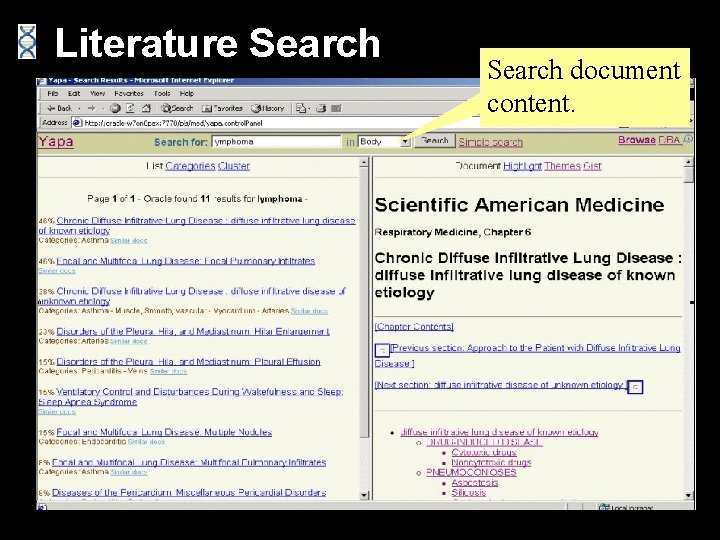The image size is (720, 540).
Task: Click the Search button in Yapa bar
Action: (x=434, y=141)
